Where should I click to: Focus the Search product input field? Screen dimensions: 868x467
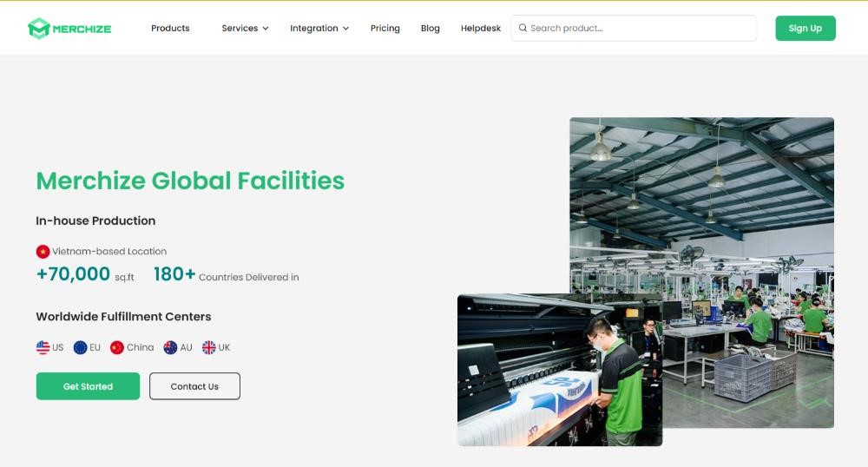[x=634, y=29]
